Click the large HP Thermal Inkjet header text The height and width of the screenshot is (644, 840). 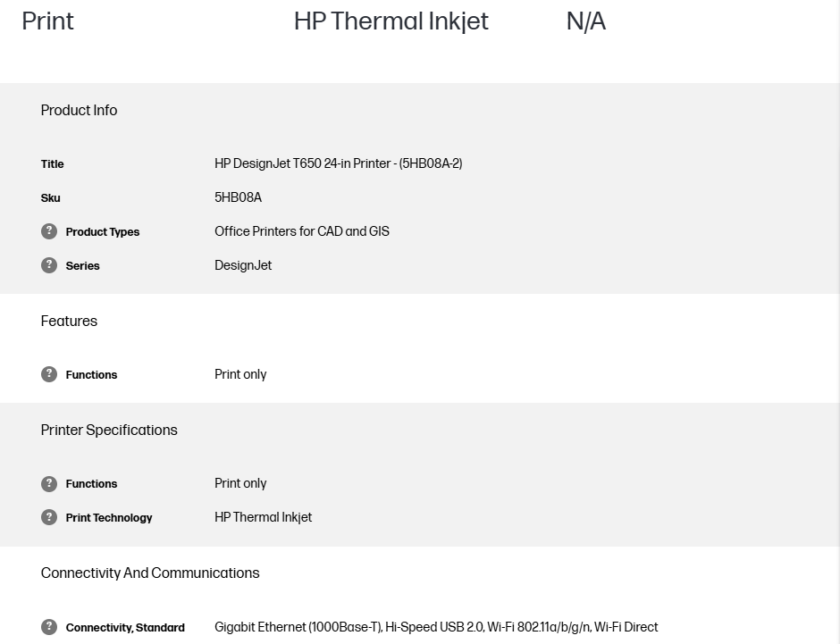(391, 21)
